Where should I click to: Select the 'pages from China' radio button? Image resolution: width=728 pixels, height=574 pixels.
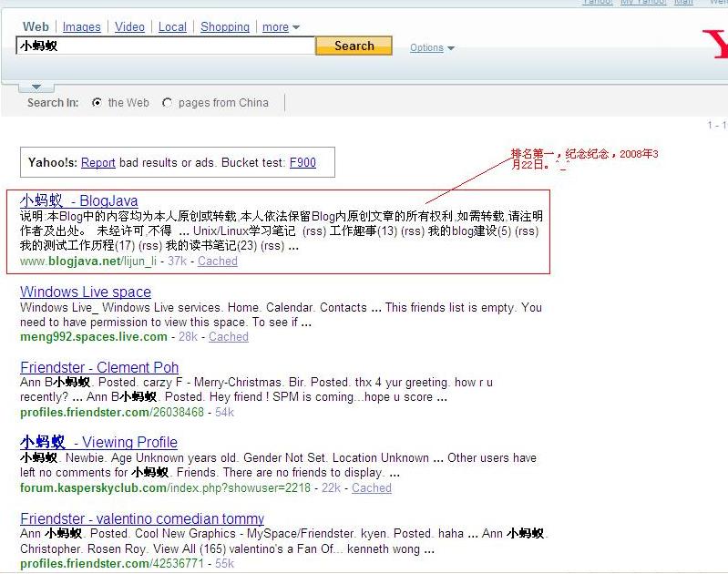tap(167, 103)
